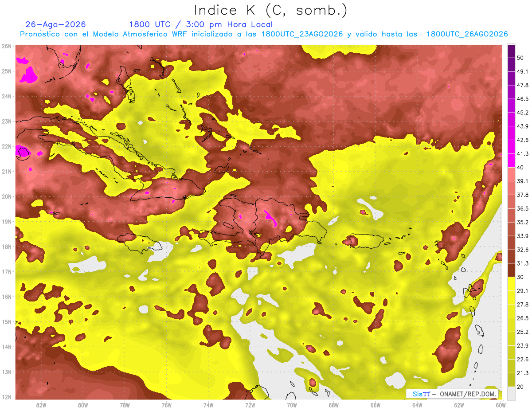This screenshot has height=411, width=532.
Task: Click the '12N' latitude label
Action: tap(7, 397)
